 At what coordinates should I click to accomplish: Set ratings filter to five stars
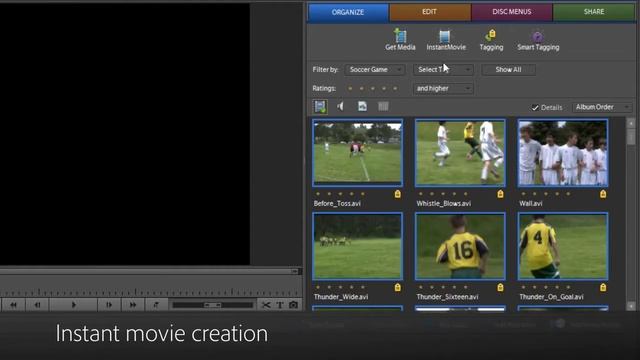(395, 89)
